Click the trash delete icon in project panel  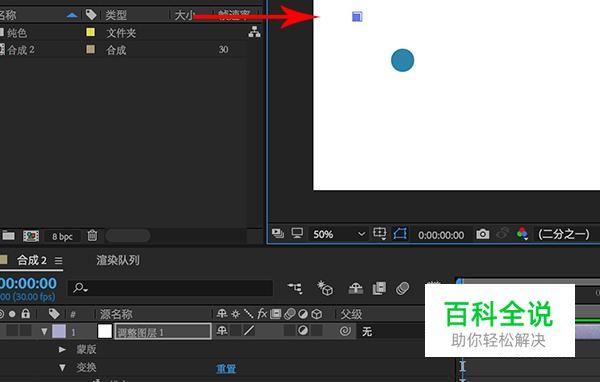point(92,235)
